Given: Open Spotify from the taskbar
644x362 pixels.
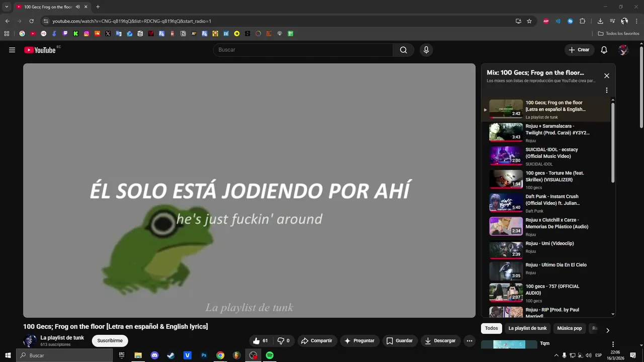Looking at the screenshot, I should tap(270, 355).
